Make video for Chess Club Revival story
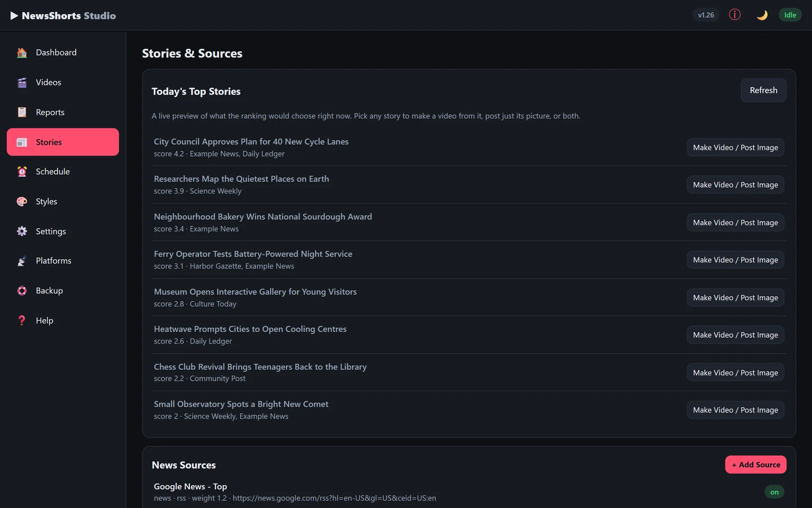812x508 pixels. (x=735, y=373)
